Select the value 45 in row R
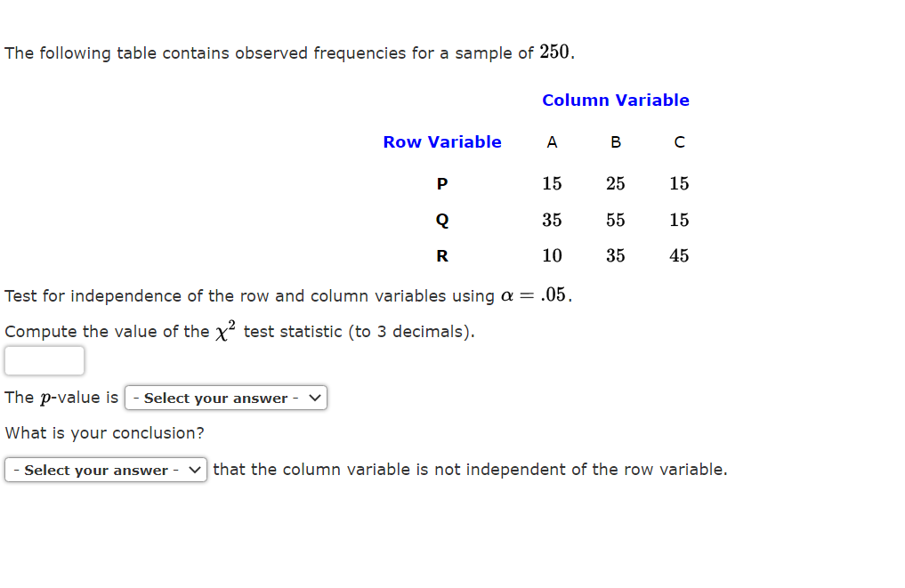 [x=679, y=256]
